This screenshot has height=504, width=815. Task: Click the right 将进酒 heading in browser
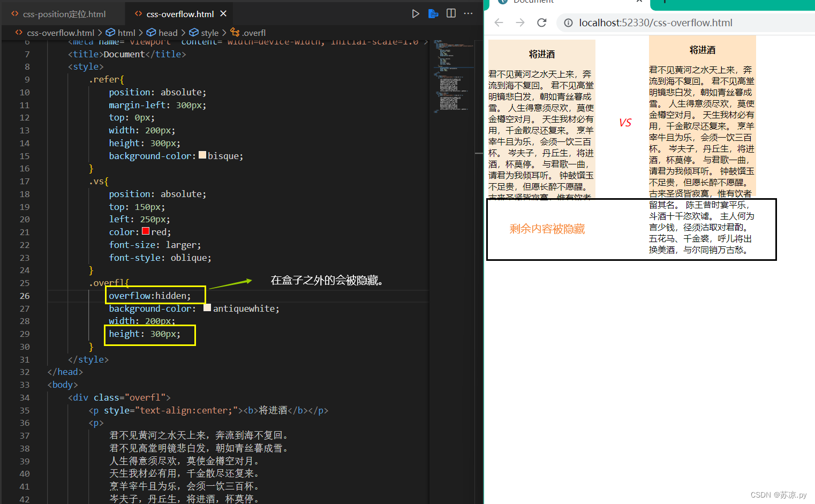click(x=703, y=50)
